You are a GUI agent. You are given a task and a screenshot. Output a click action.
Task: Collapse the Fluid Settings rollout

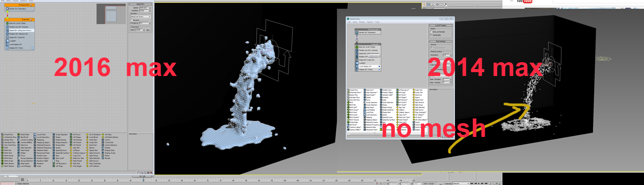pyautogui.click(x=440, y=42)
